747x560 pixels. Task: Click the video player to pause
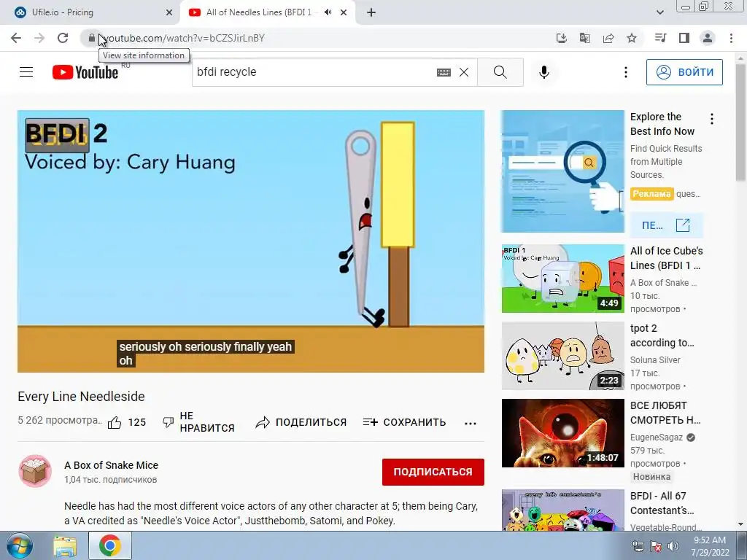tap(251, 241)
